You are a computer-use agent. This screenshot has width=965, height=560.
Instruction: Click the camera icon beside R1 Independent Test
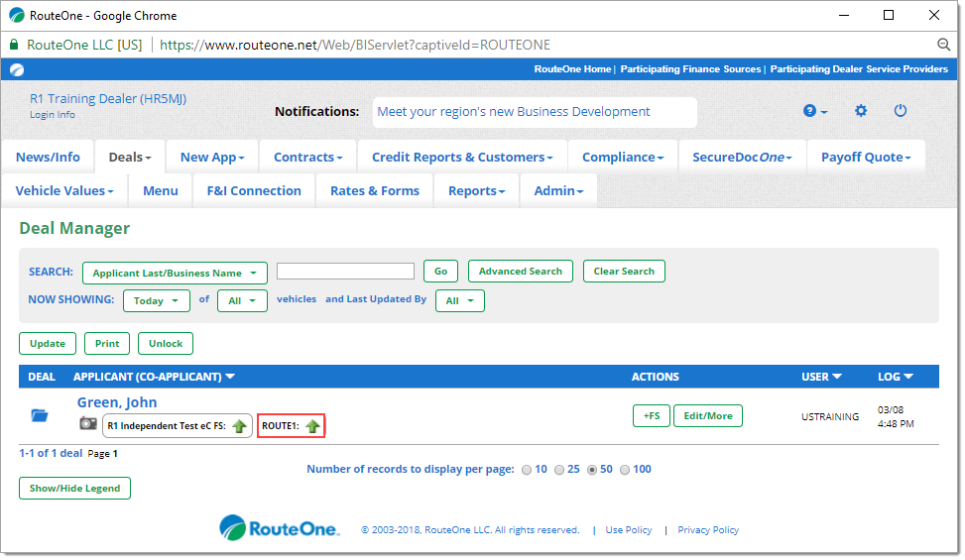pyautogui.click(x=88, y=423)
